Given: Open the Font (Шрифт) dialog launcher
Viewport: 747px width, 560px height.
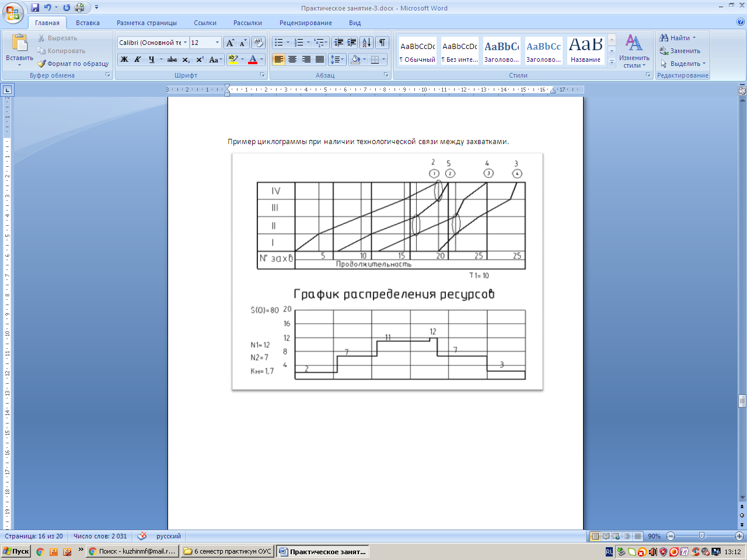Looking at the screenshot, I should click(263, 75).
